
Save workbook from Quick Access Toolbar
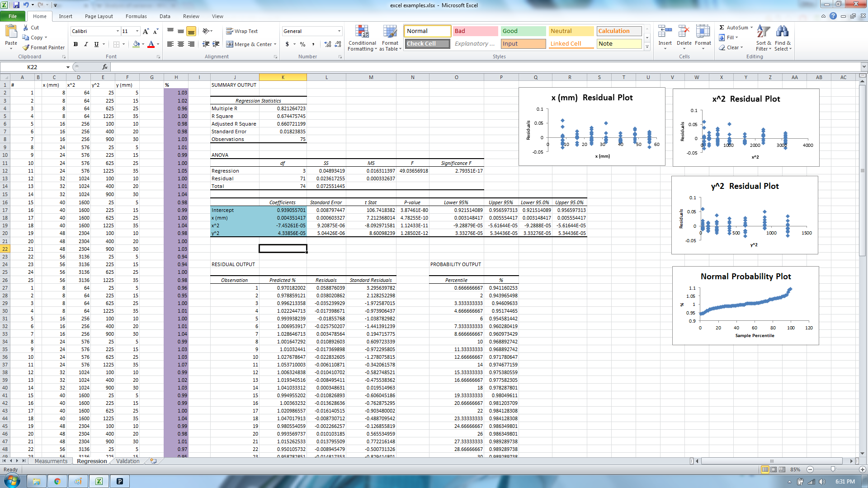tap(16, 5)
